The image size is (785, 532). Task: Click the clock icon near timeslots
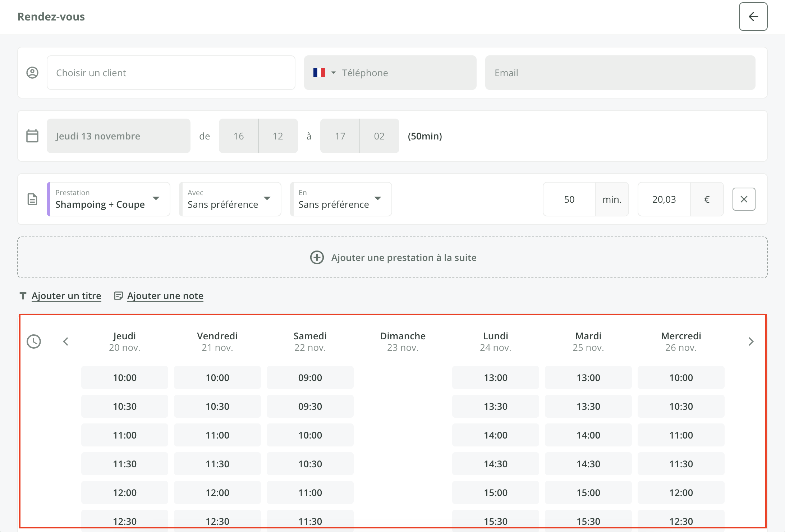click(x=34, y=341)
